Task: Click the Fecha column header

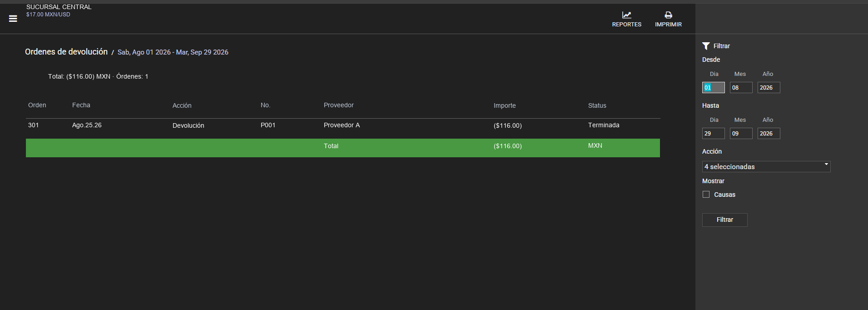Action: (81, 105)
